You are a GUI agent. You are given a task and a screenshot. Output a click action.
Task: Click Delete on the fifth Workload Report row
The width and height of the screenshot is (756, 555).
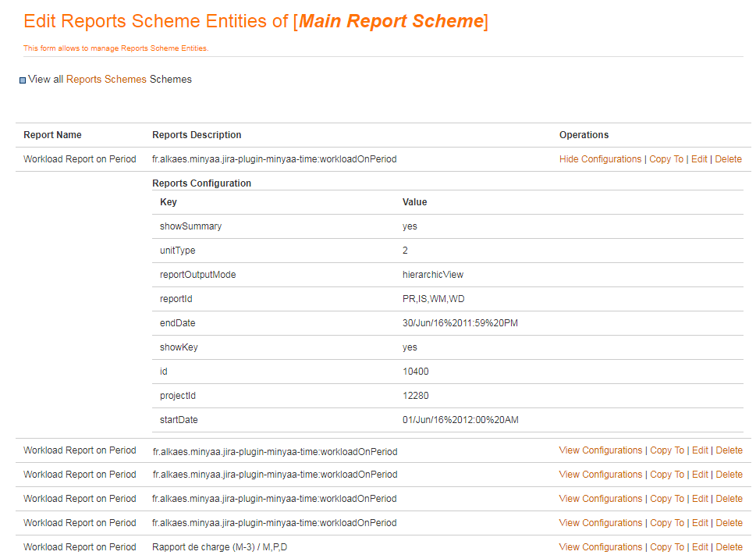click(729, 523)
